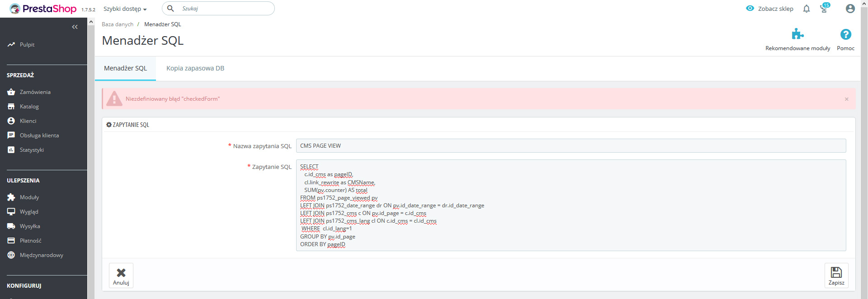Click the Pulpit trend icon
868x299 pixels.
[x=11, y=45]
